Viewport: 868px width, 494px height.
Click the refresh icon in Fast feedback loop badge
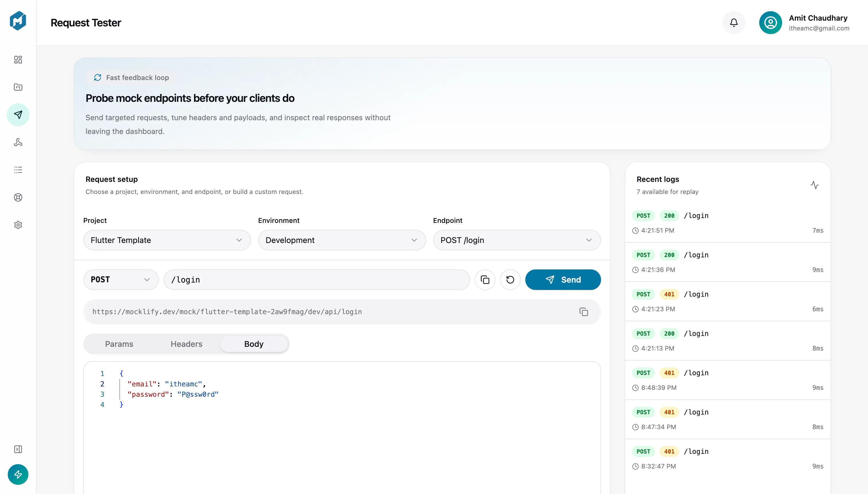[x=97, y=78]
